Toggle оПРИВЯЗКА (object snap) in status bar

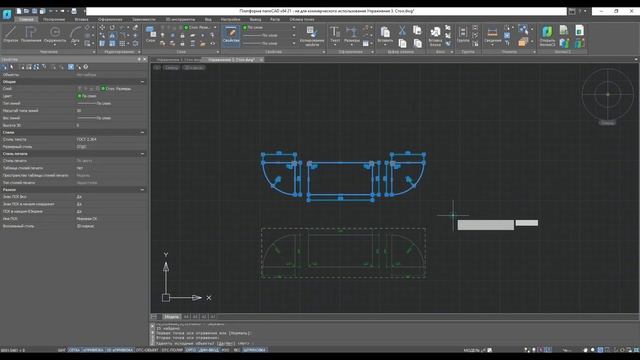pos(93,350)
